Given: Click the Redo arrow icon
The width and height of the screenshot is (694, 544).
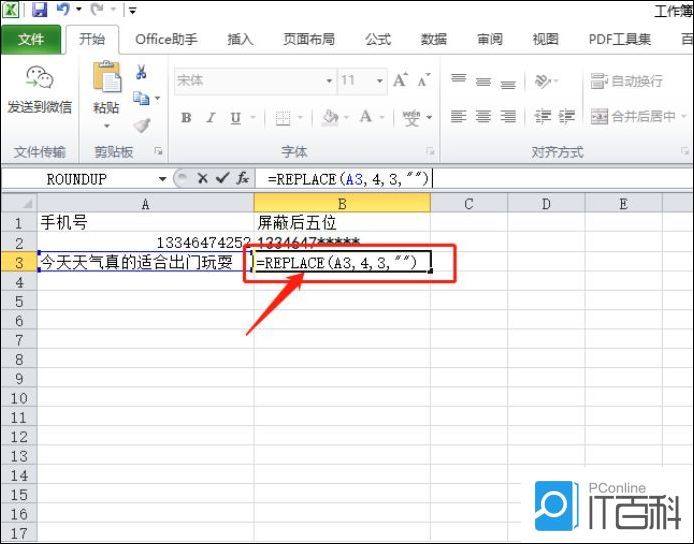Looking at the screenshot, I should (96, 9).
